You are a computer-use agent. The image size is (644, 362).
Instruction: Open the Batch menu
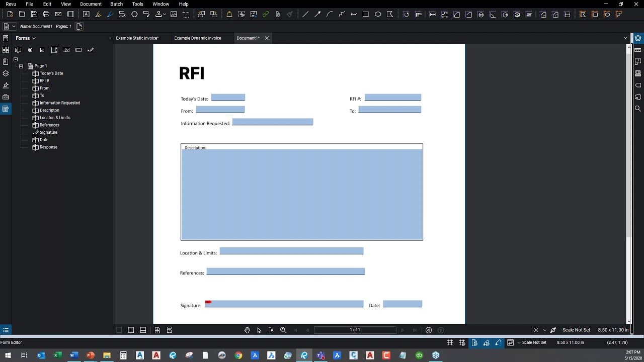coord(116,4)
